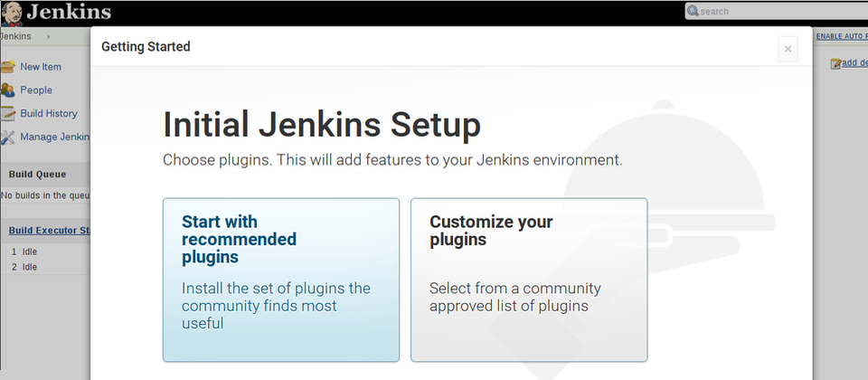Open the New Item link
868x380 pixels.
coord(41,66)
